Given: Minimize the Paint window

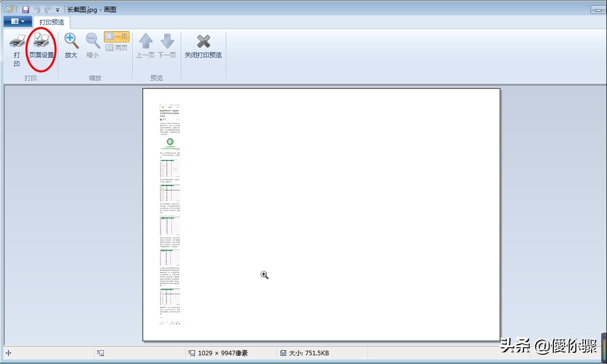Looking at the screenshot, I should [x=598, y=10].
